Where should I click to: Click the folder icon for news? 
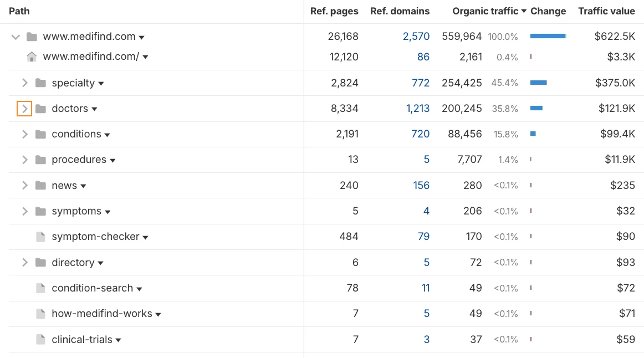[x=41, y=185]
